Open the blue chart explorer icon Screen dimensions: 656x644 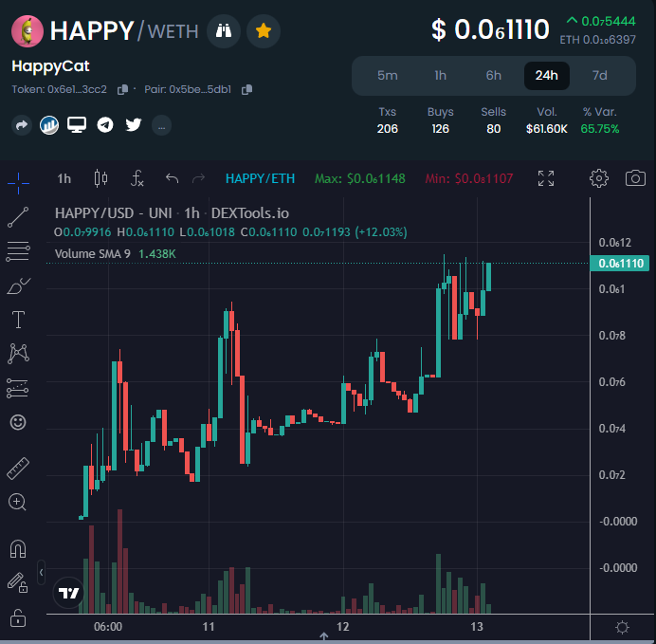coord(49,124)
